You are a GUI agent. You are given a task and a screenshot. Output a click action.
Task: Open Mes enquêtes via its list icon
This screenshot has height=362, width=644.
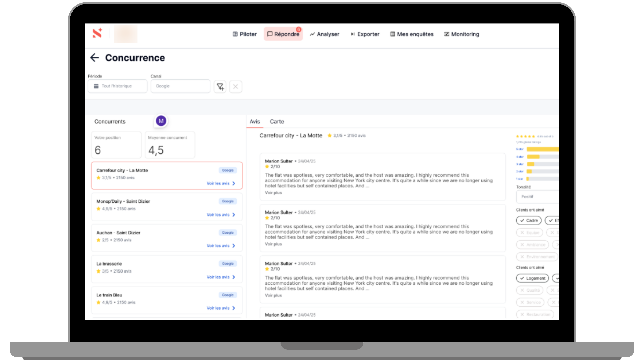[x=392, y=34]
